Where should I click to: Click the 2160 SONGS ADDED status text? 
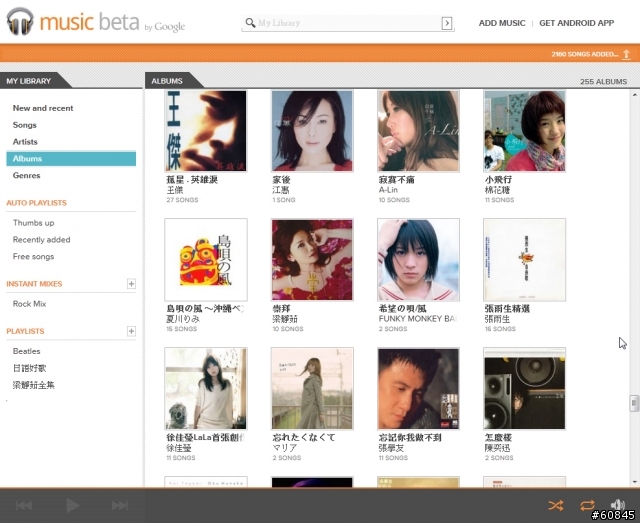click(x=585, y=54)
